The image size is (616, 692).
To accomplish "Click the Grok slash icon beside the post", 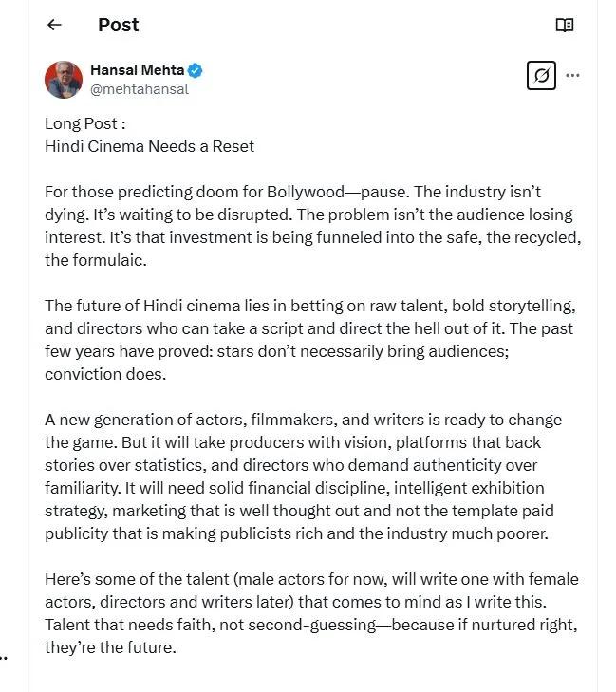I will pyautogui.click(x=541, y=75).
